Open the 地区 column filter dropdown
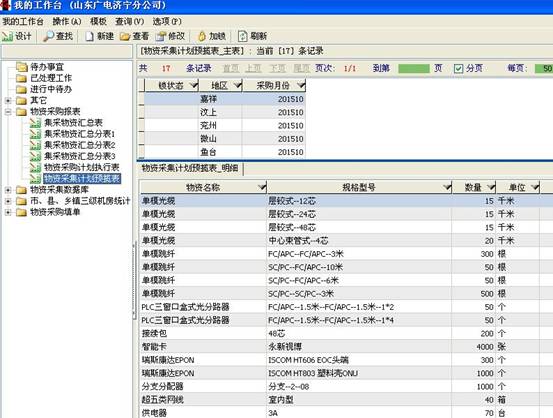553x418 pixels. tap(237, 85)
